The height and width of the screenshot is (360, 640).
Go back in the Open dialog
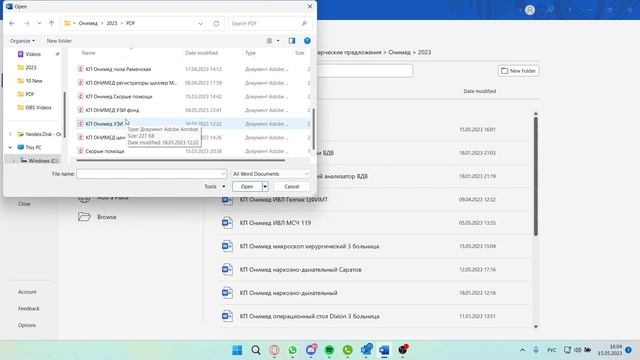12,24
